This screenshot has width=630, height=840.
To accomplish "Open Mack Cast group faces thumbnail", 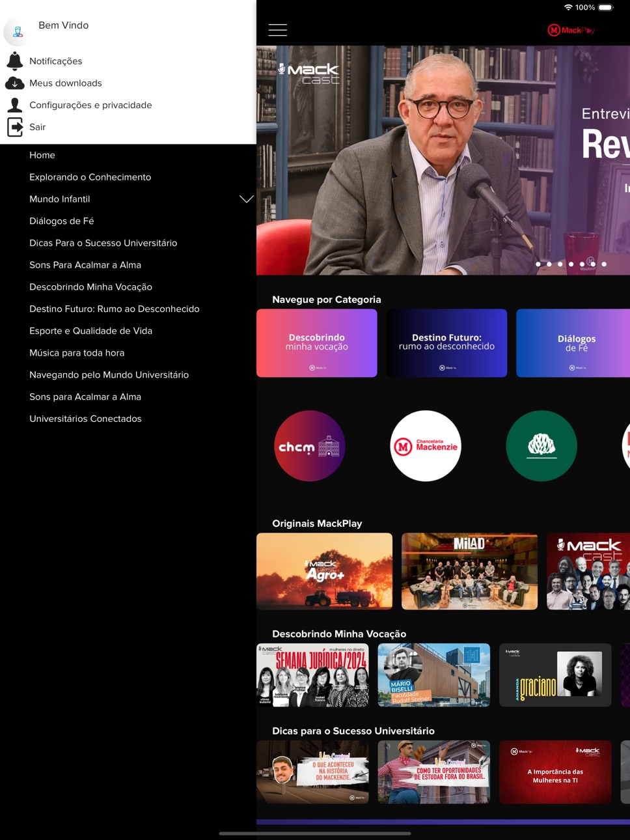I will [x=588, y=571].
